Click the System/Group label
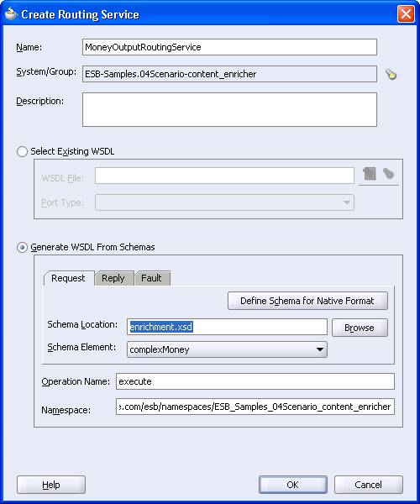This screenshot has height=504, width=420. pos(46,71)
